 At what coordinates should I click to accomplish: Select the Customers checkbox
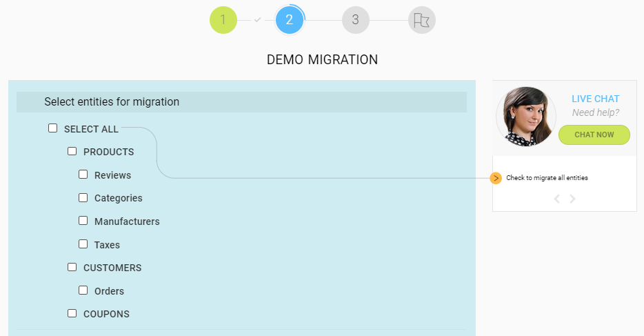pos(72,267)
